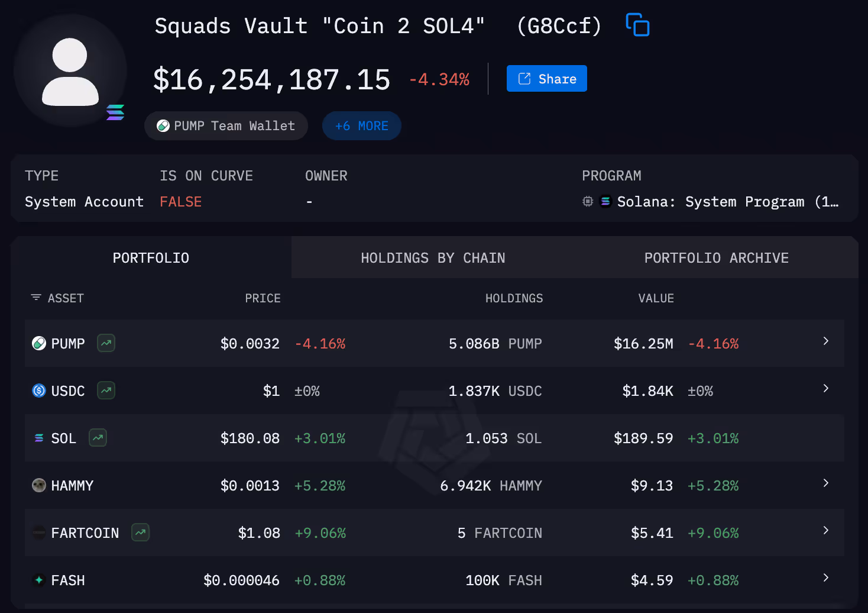Expand the FASH row details
868x613 pixels.
pos(825,577)
